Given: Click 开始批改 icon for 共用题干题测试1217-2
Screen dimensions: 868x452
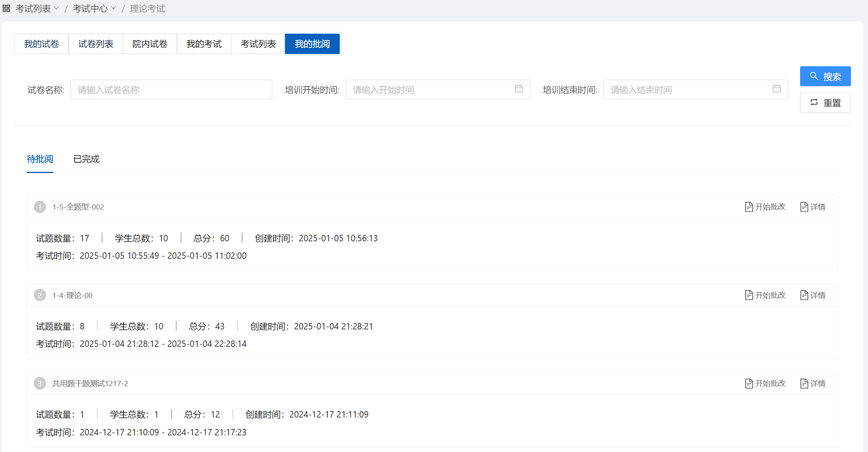Looking at the screenshot, I should pos(749,383).
